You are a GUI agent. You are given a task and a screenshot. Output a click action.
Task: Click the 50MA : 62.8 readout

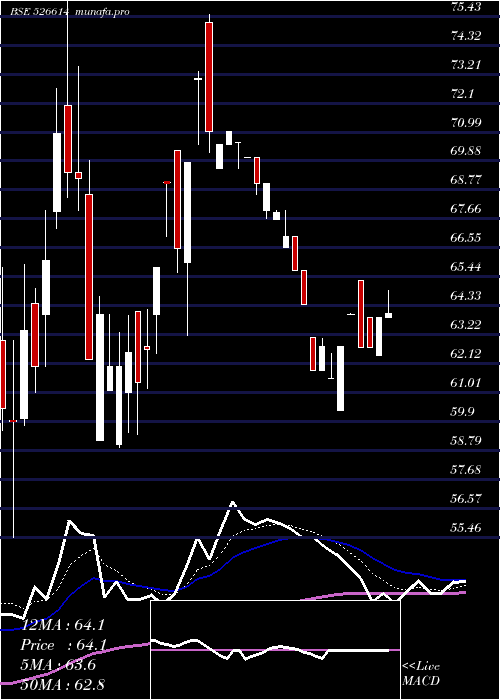(x=62, y=684)
